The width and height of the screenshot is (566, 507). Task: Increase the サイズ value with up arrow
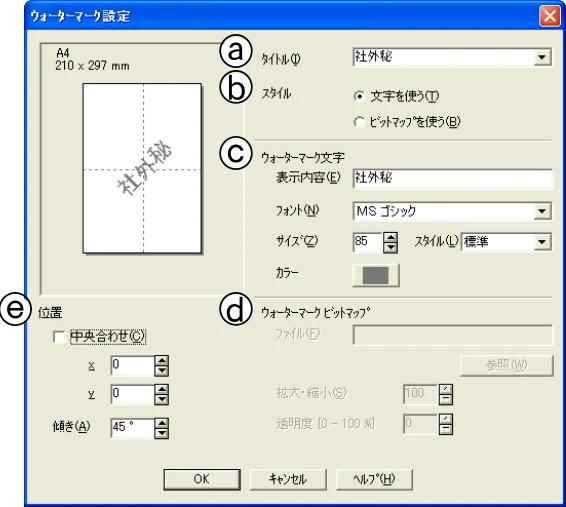coord(390,237)
